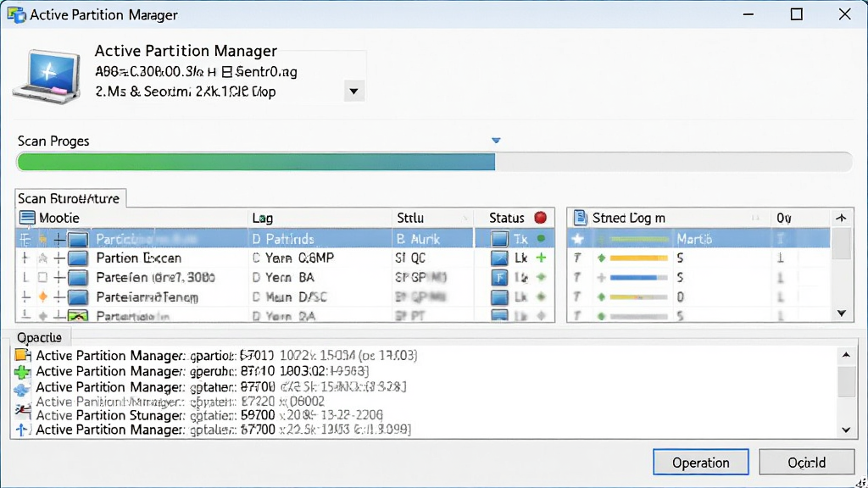Open the Opactle tab

(40, 337)
